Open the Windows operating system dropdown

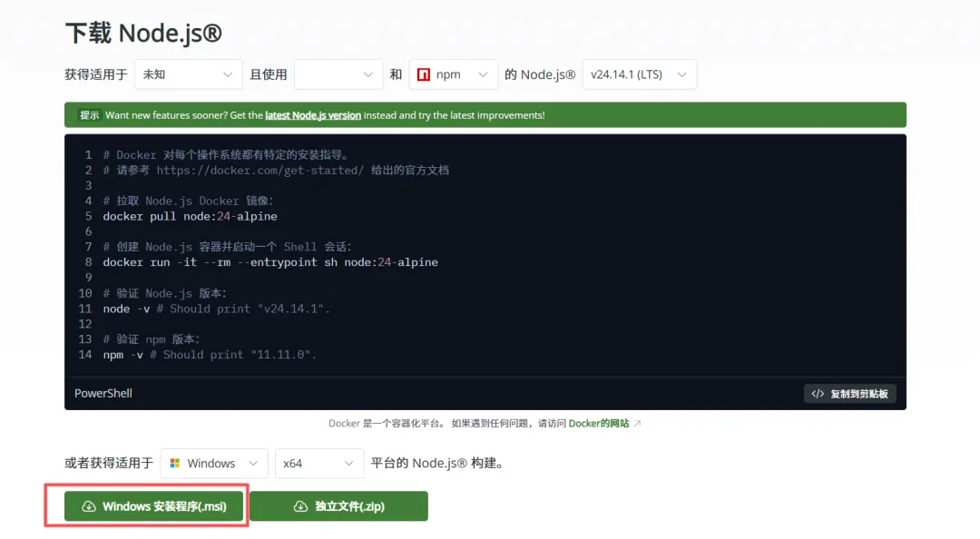pos(214,464)
